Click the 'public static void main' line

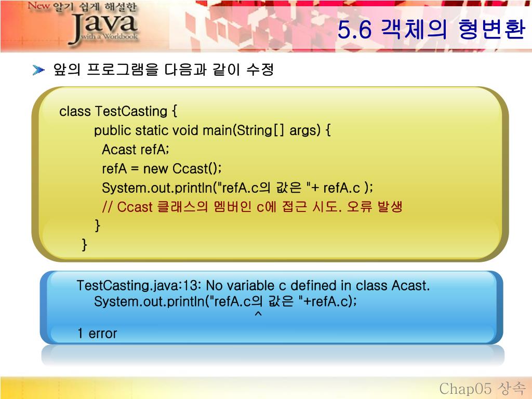tap(212, 130)
